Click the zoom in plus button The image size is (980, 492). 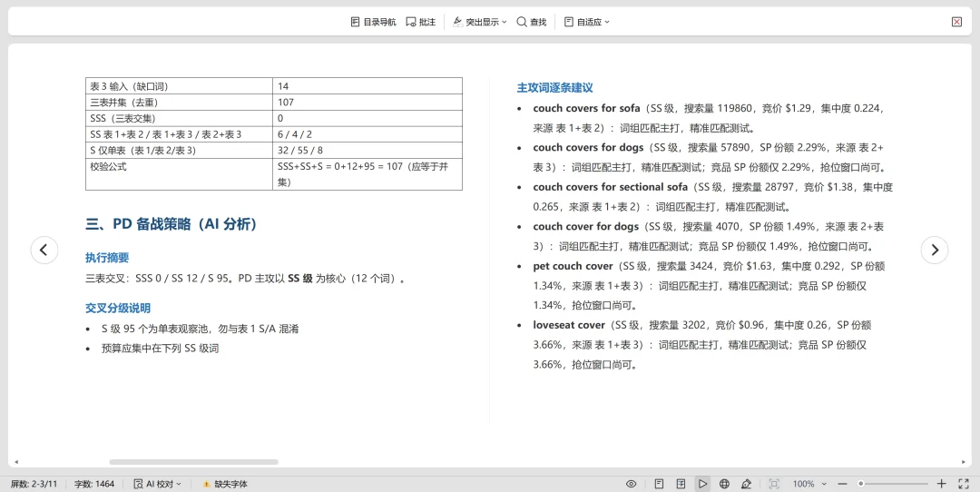(942, 484)
